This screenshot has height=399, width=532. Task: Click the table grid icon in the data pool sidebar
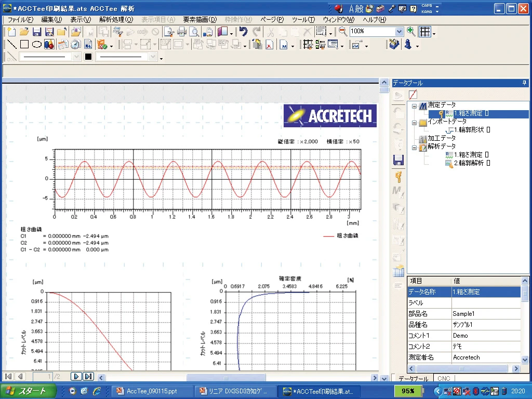coord(398,271)
